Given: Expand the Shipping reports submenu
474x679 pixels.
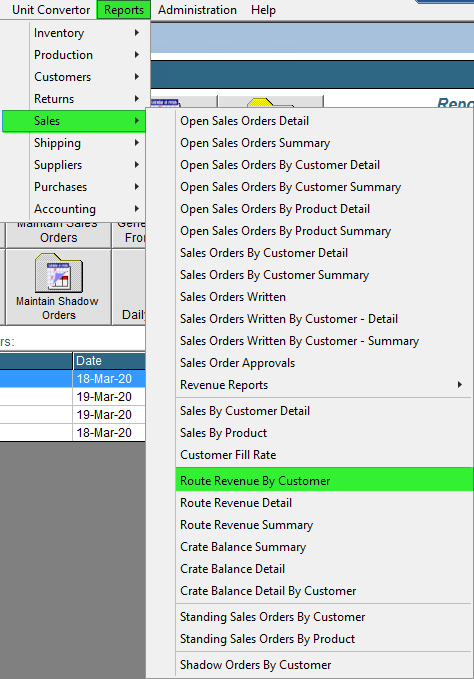Looking at the screenshot, I should coord(74,143).
